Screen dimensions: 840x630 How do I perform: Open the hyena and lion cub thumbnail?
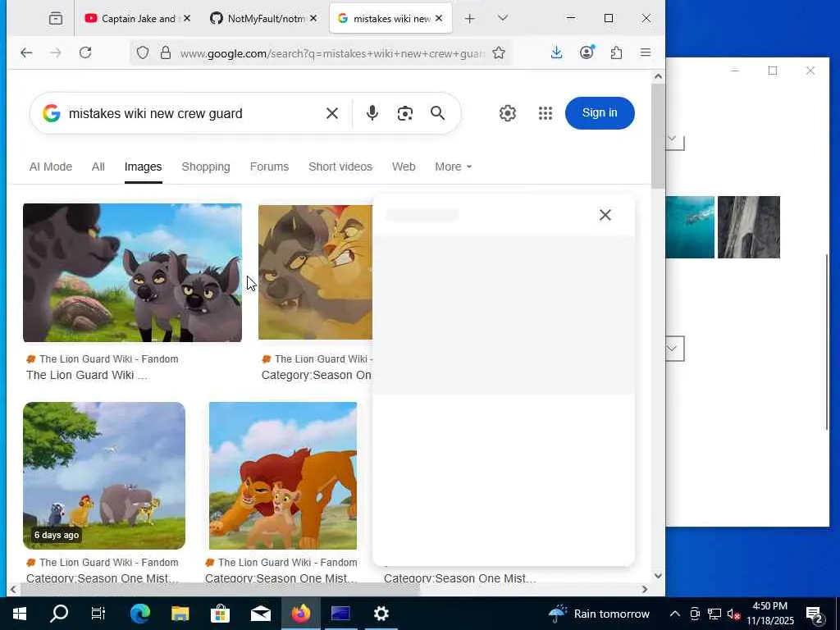pos(315,272)
